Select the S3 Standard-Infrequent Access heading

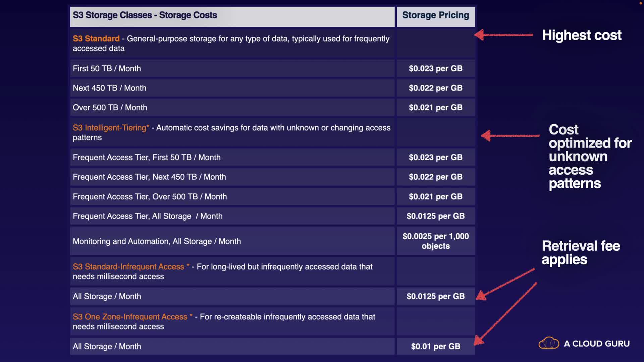tap(128, 267)
